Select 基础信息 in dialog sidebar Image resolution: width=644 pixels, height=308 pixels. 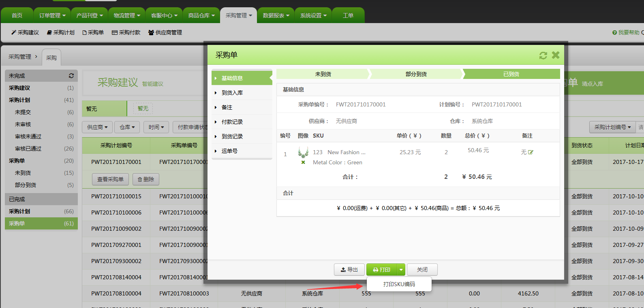click(x=242, y=78)
